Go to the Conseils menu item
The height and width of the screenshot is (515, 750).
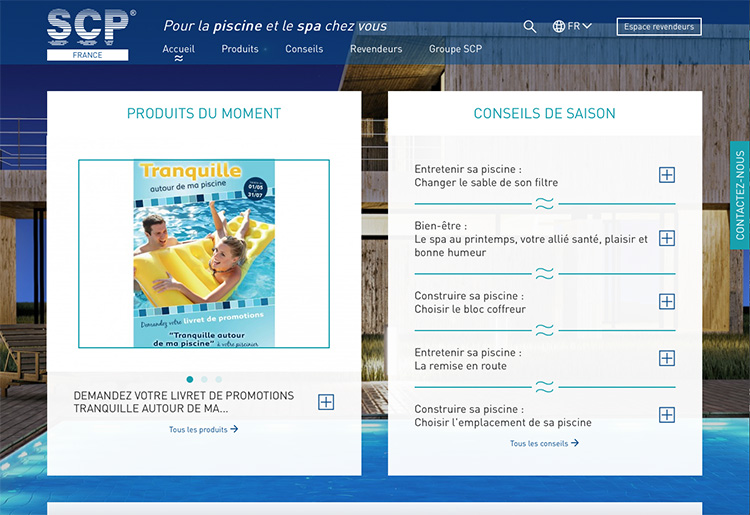coord(304,49)
